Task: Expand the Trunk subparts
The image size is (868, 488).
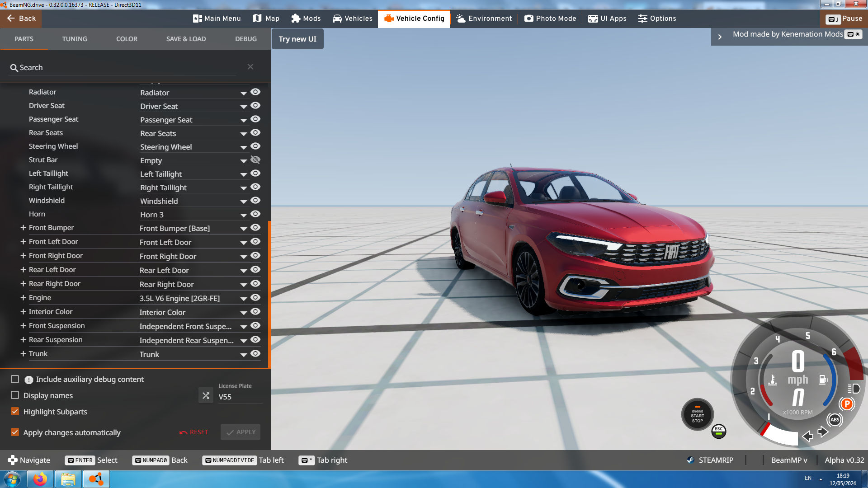Action: [x=23, y=354]
